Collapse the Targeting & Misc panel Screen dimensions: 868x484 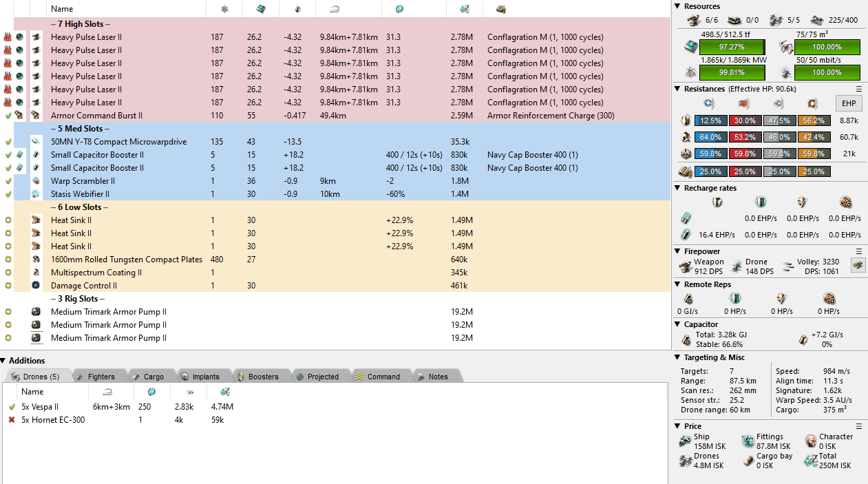678,357
